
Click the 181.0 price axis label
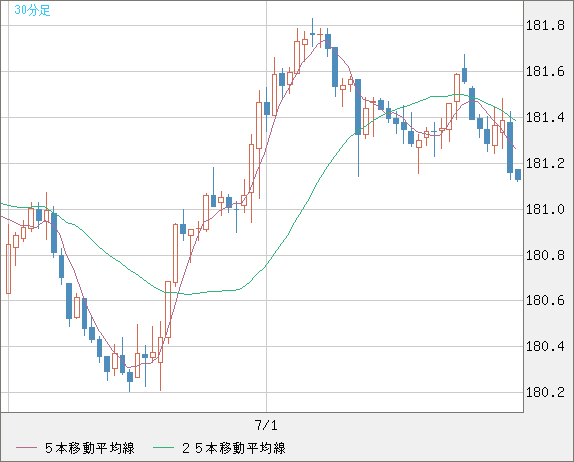point(545,209)
